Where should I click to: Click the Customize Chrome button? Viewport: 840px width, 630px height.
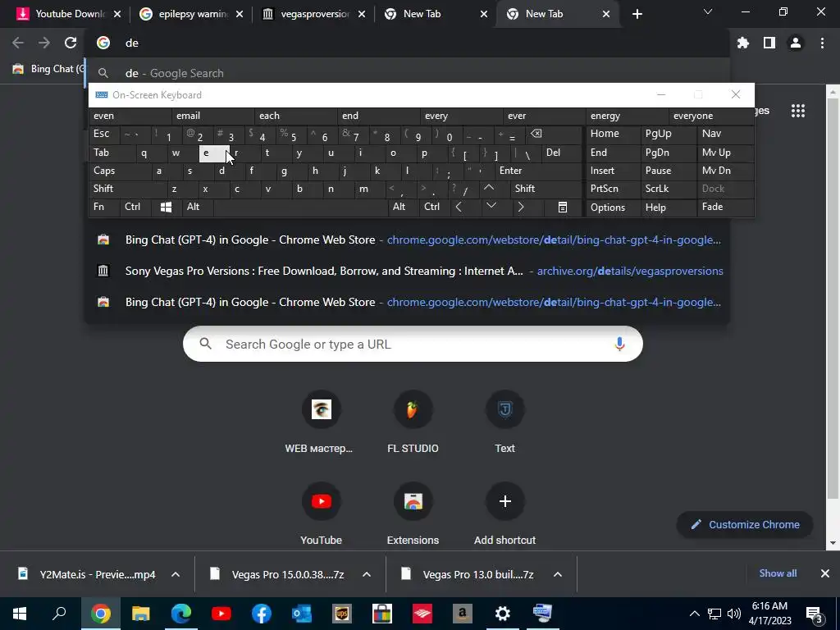click(745, 524)
